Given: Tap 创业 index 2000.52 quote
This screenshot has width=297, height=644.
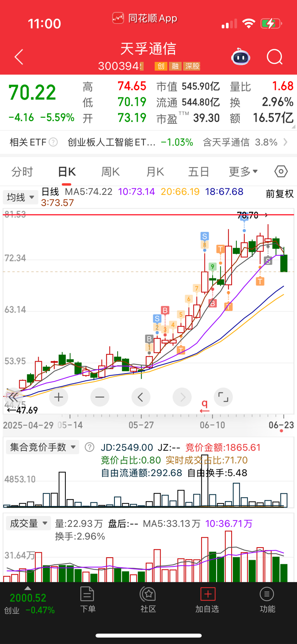Looking at the screenshot, I should coord(29,604).
